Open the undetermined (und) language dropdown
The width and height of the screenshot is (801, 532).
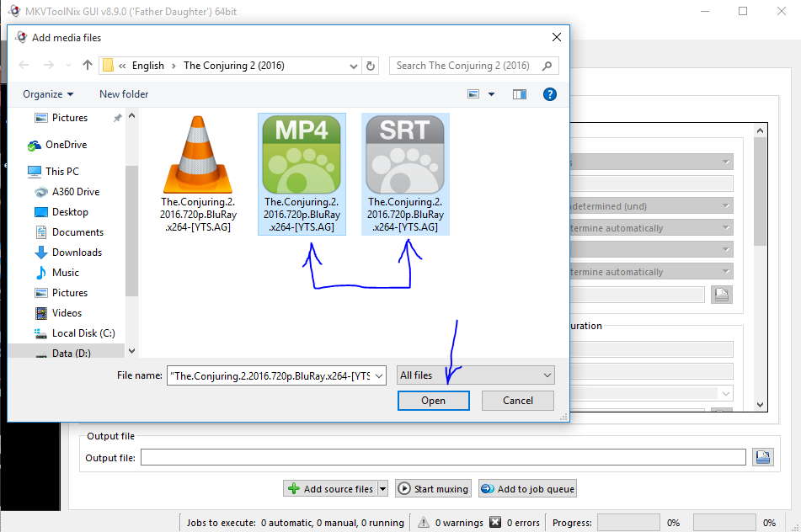(652, 206)
